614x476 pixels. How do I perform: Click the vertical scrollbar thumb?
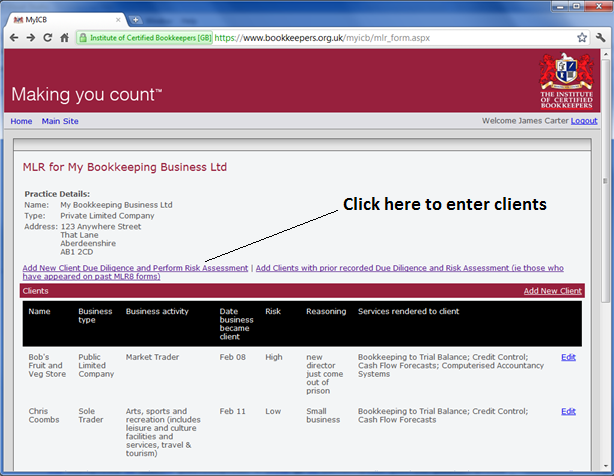605,180
